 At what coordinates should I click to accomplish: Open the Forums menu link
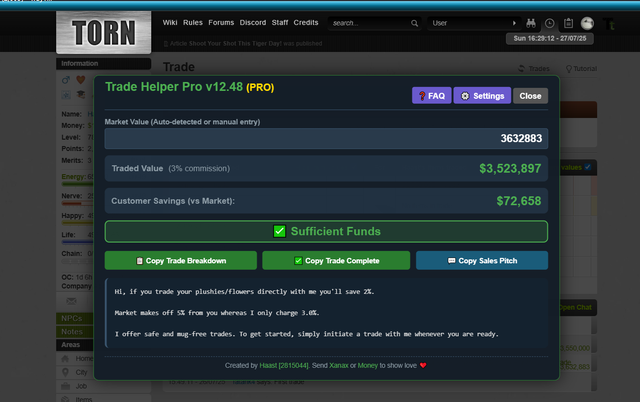(221, 22)
